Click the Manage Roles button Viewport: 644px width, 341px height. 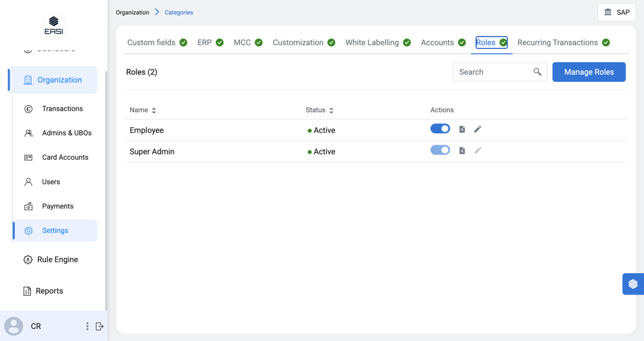point(589,72)
